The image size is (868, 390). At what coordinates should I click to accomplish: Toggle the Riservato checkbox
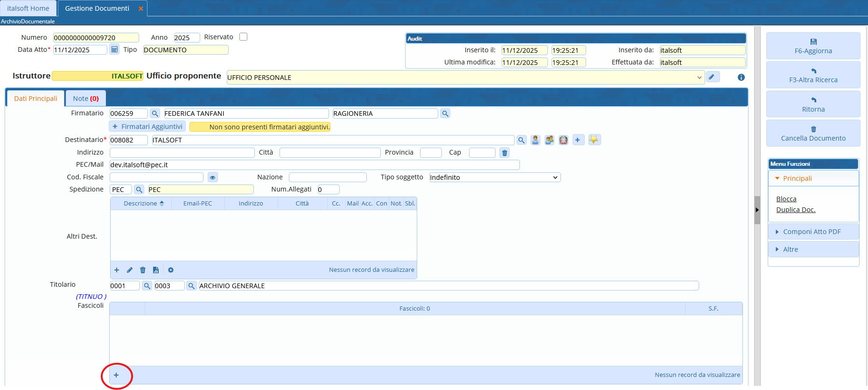coord(243,37)
